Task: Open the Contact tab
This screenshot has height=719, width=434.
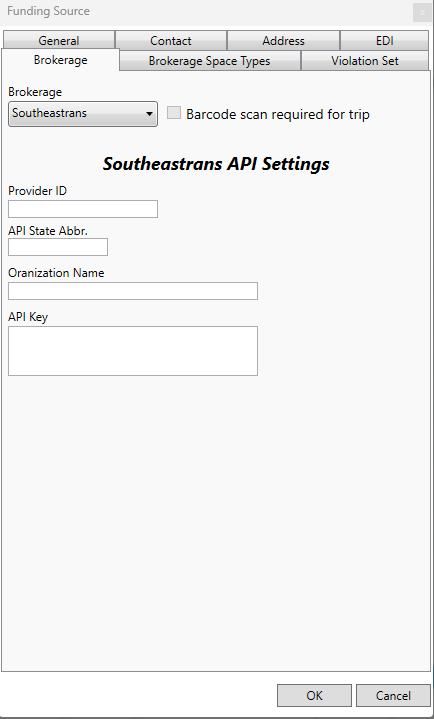Action: [x=171, y=41]
